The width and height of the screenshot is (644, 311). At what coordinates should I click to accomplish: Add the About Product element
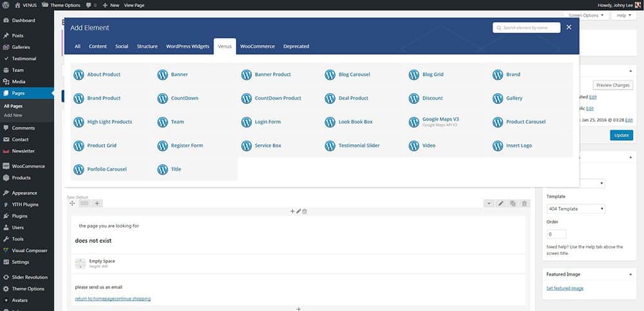pos(112,75)
